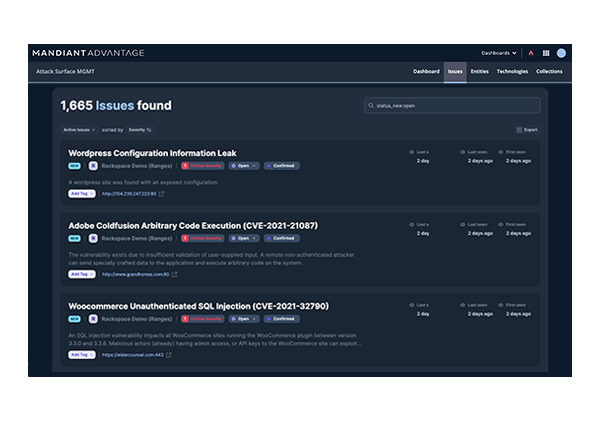Go to the Entities tab

point(479,72)
